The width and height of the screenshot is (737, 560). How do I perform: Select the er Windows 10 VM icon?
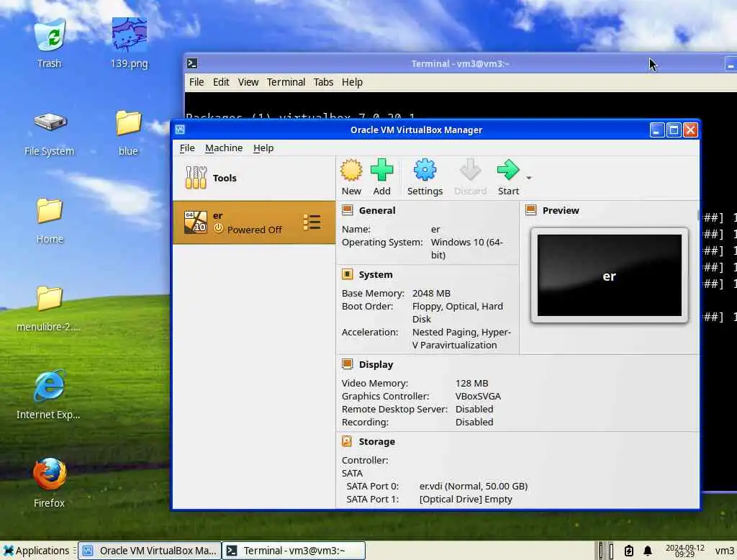click(196, 222)
